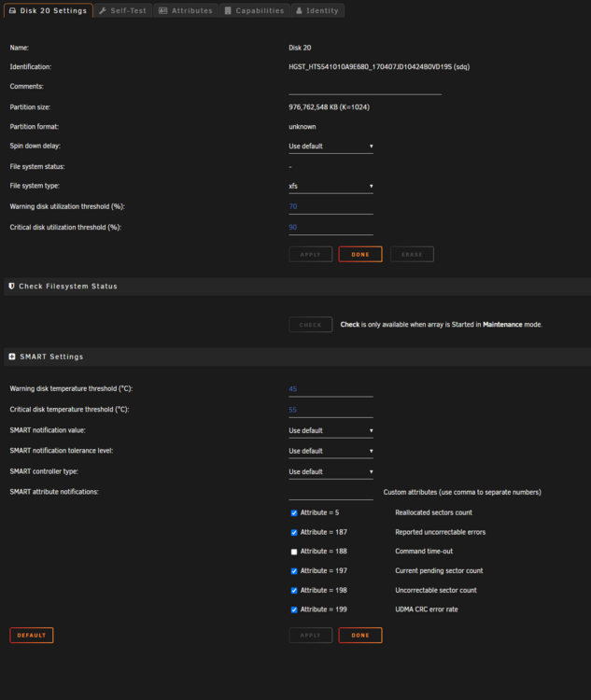Open the File system type dropdown
Viewport: 591px width, 700px height.
point(331,186)
